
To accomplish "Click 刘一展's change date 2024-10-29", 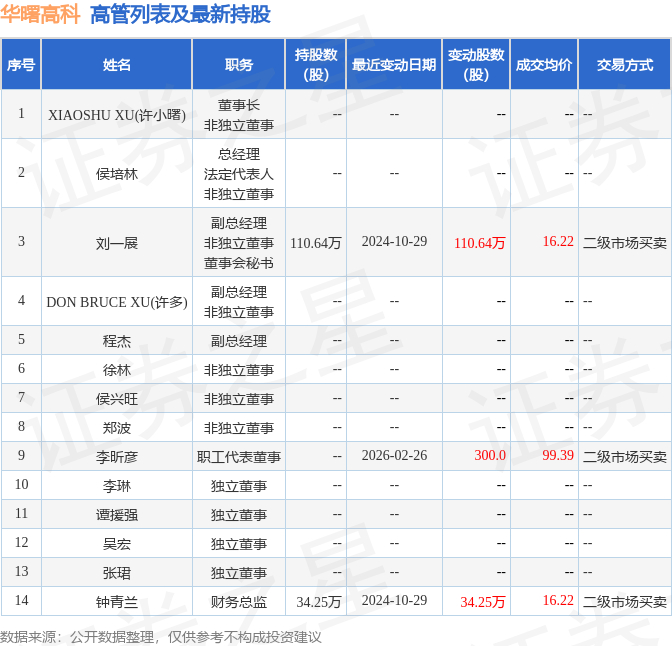I will 394,241.
